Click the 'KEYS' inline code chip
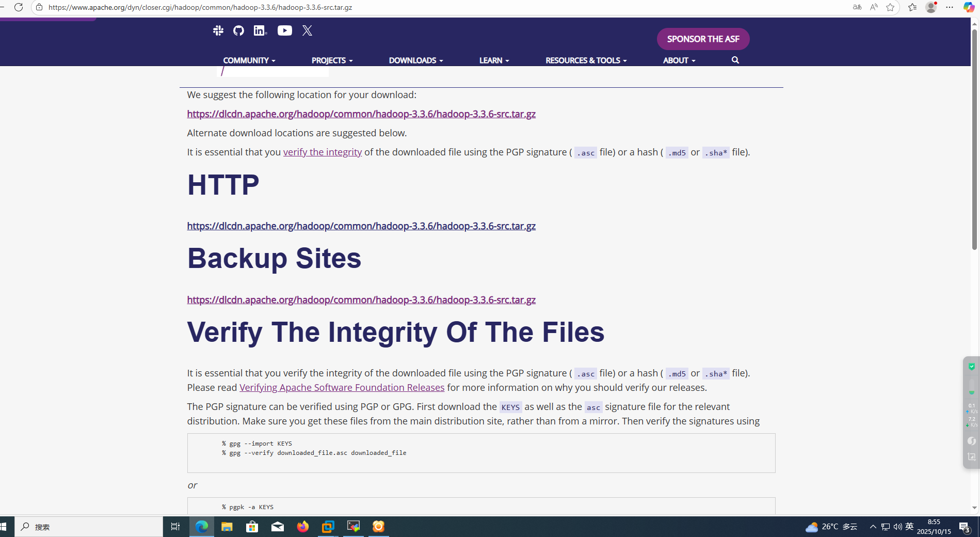Screen dimensions: 980x537 coord(511,407)
